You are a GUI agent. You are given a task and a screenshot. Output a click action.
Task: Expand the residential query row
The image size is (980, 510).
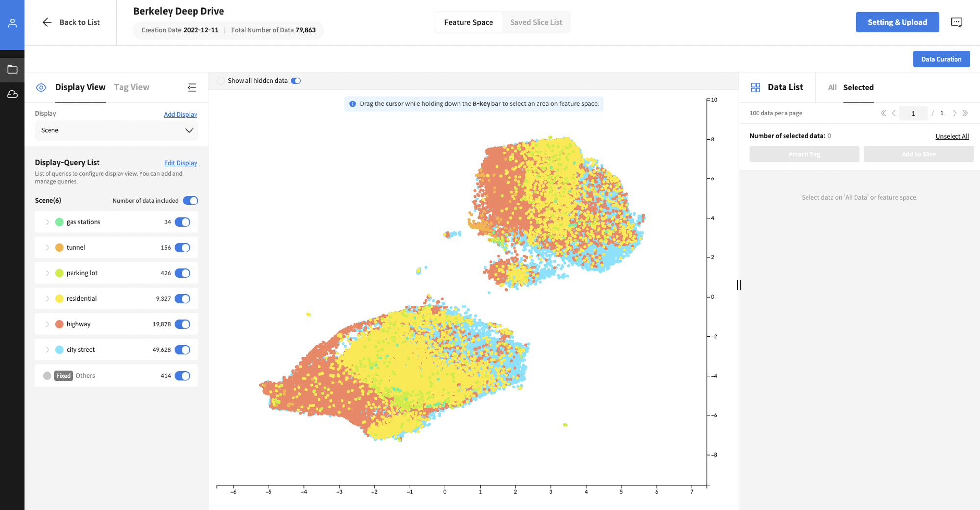pyautogui.click(x=48, y=299)
